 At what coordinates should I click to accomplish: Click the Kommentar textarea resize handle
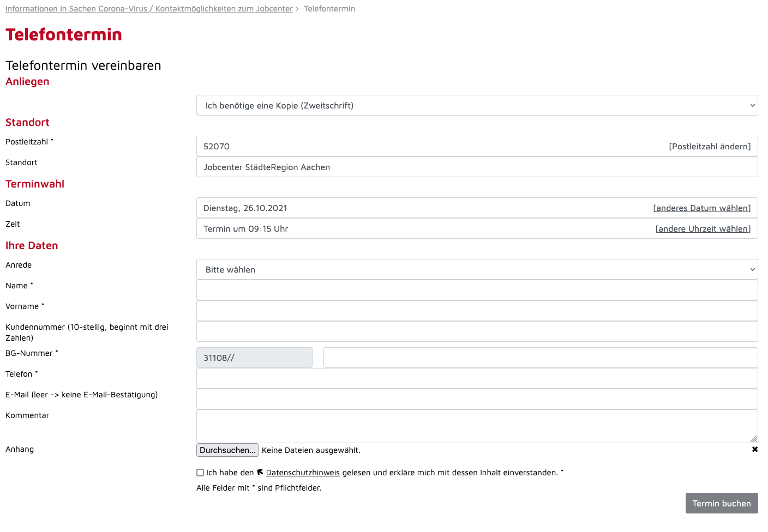tap(754, 439)
